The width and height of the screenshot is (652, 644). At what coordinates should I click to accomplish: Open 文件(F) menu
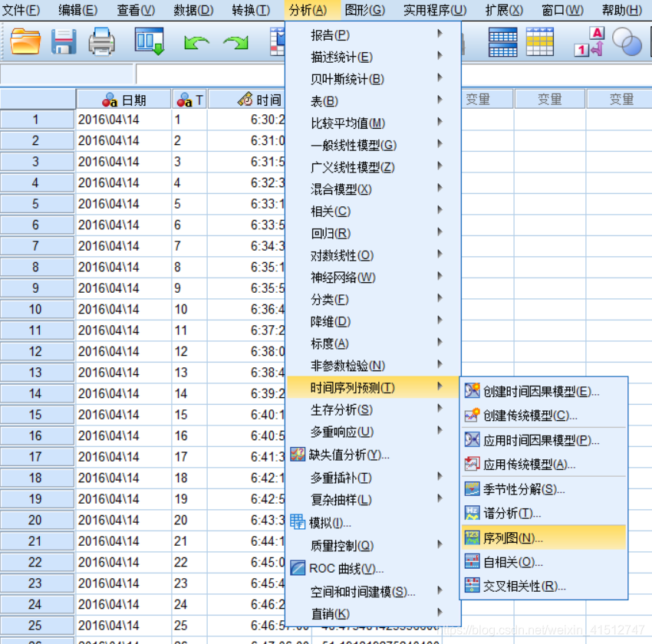pos(21,9)
